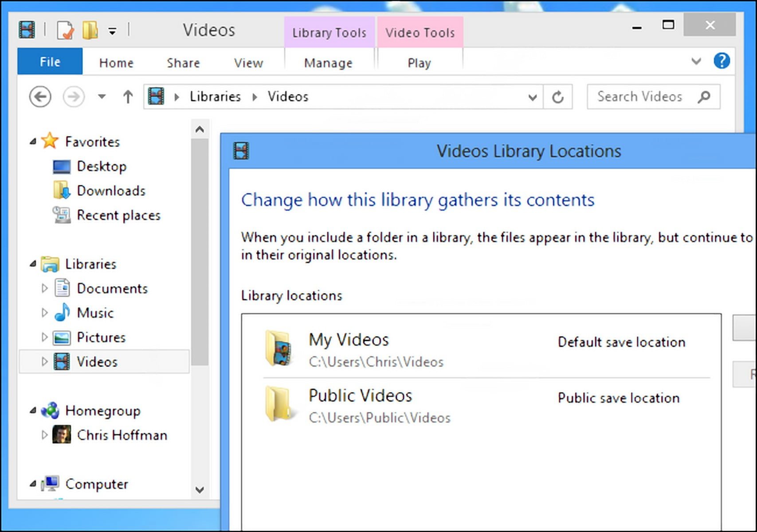
Task: Click the New folder icon in title bar
Action: tap(90, 31)
